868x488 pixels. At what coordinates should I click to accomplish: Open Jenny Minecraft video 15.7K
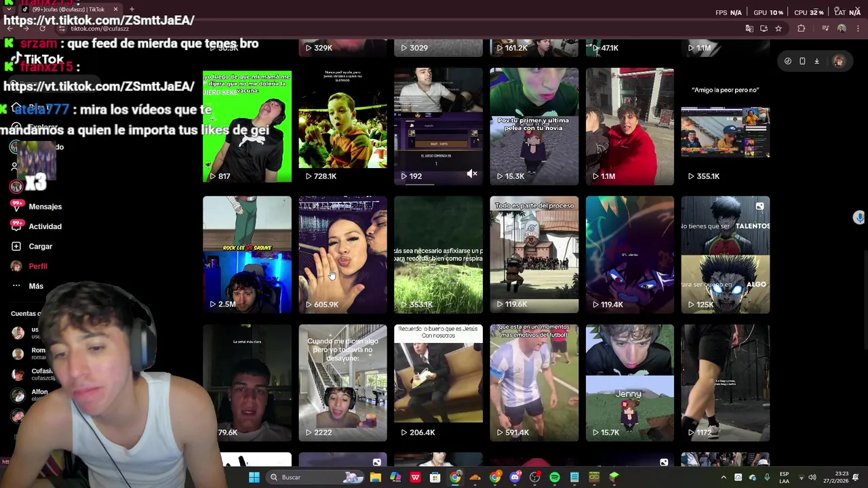click(629, 383)
